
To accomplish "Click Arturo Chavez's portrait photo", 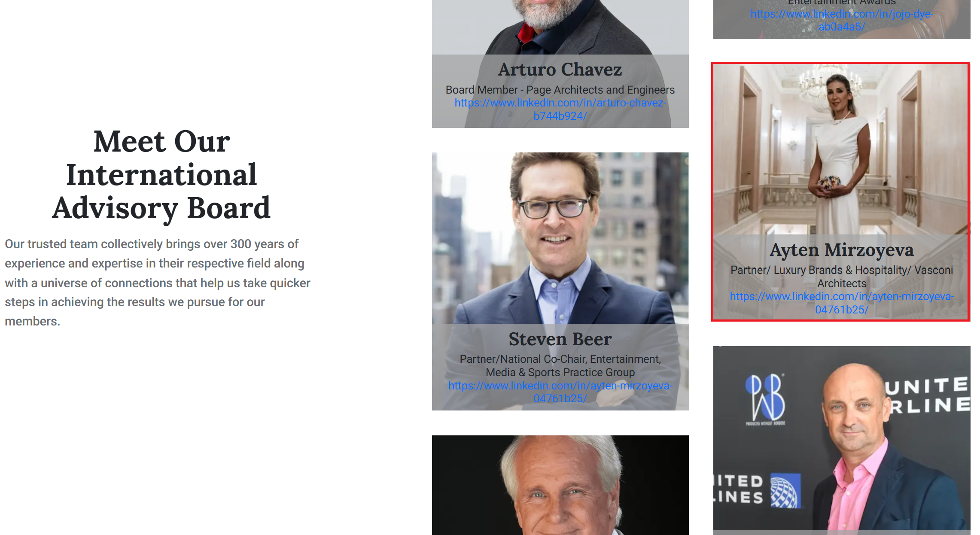I will pyautogui.click(x=560, y=27).
